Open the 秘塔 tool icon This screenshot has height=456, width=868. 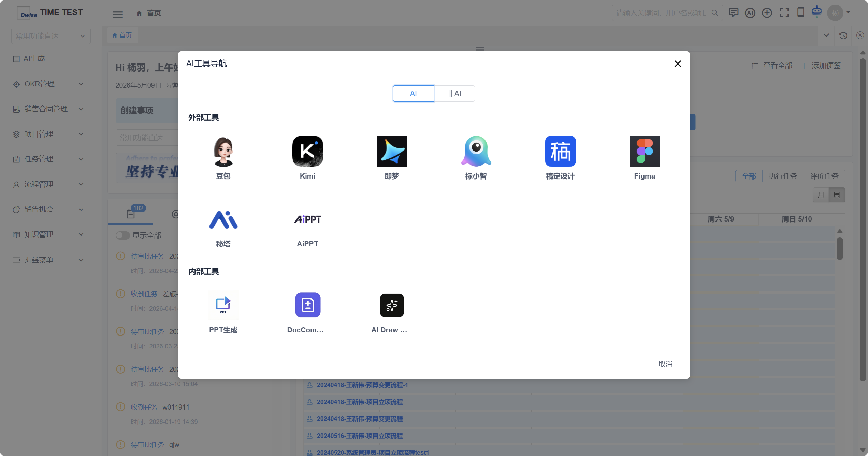(223, 219)
